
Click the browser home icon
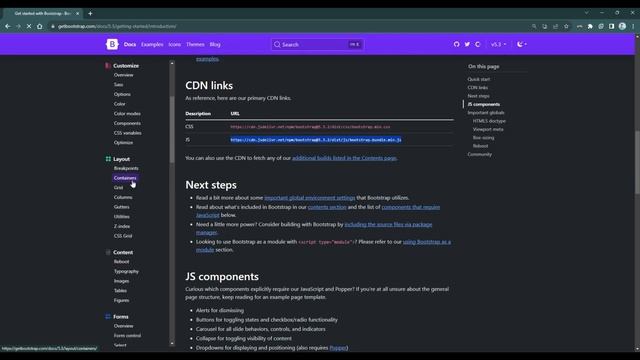pyautogui.click(x=40, y=26)
